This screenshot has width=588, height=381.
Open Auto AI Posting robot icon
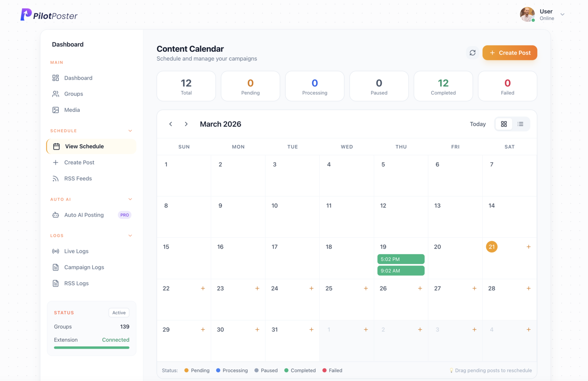55,215
